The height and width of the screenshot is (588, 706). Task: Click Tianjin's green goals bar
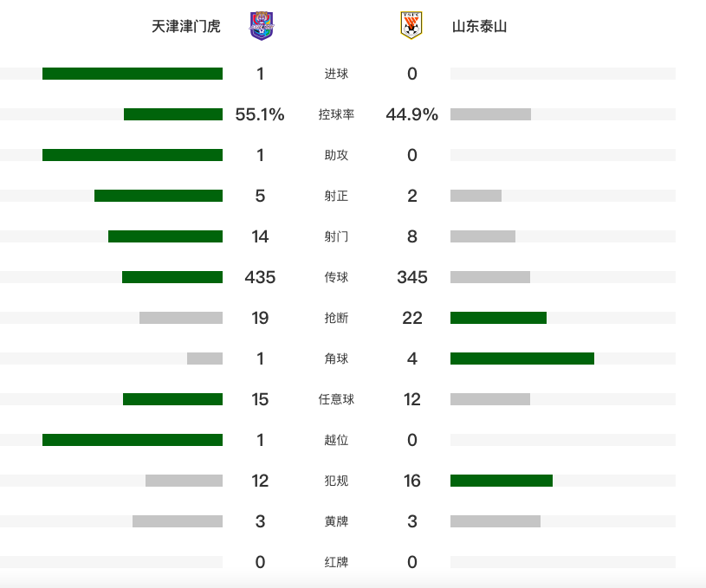(x=133, y=74)
